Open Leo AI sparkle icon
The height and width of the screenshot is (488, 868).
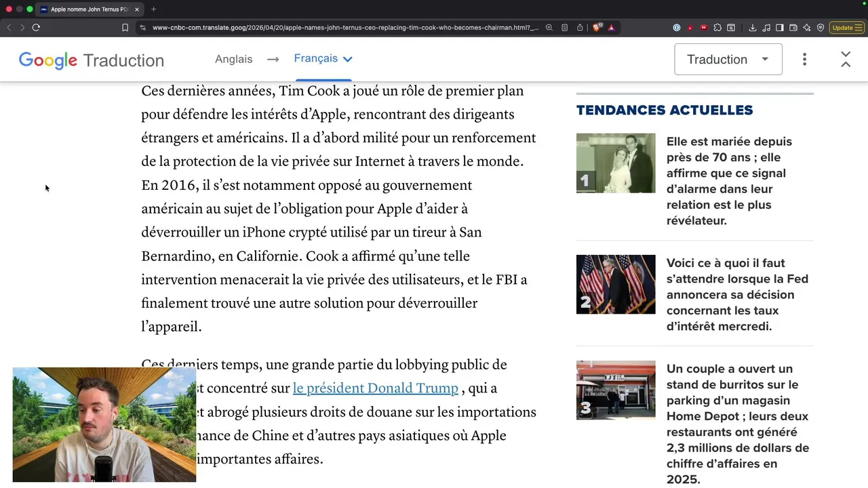(807, 28)
